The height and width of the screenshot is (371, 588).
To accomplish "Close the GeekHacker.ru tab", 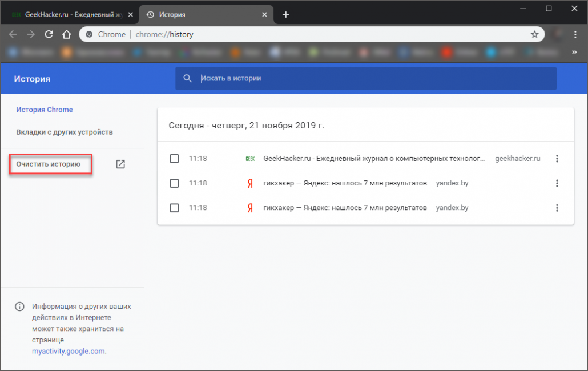I will point(130,15).
